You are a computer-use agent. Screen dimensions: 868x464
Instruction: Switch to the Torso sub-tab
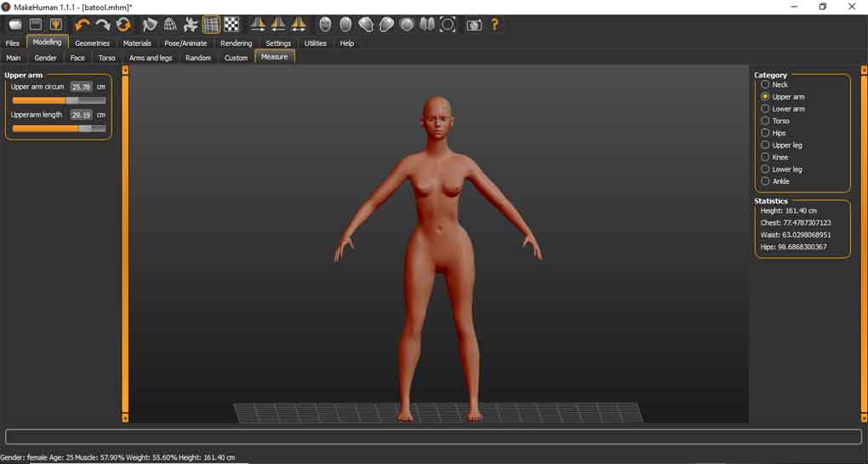107,58
